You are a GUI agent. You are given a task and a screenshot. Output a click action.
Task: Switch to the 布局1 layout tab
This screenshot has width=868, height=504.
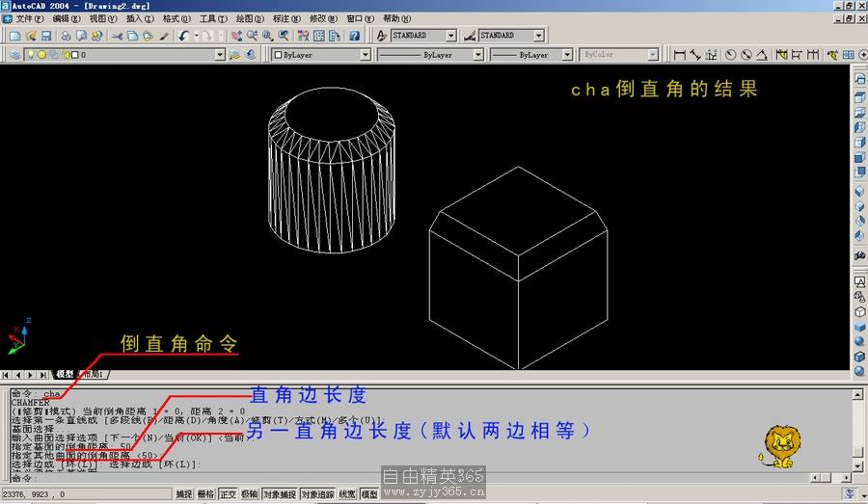(x=94, y=374)
